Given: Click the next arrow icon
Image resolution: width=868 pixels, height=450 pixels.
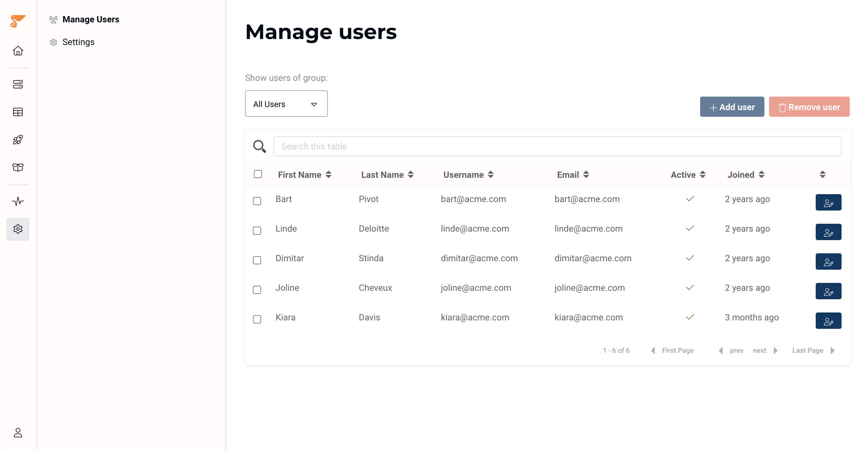Looking at the screenshot, I should click(x=776, y=350).
